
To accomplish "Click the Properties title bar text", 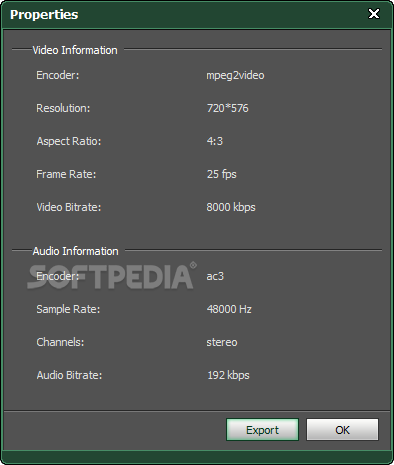I will coord(44,14).
